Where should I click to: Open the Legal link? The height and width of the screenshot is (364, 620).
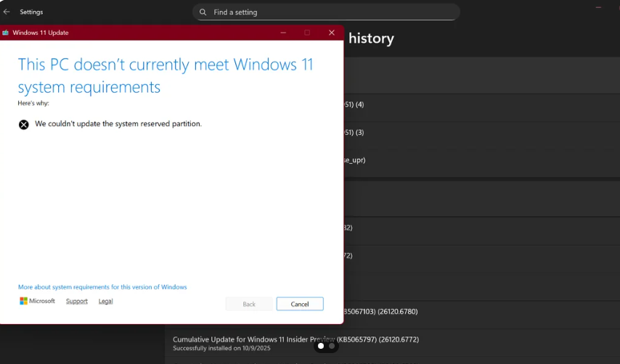[x=105, y=301]
